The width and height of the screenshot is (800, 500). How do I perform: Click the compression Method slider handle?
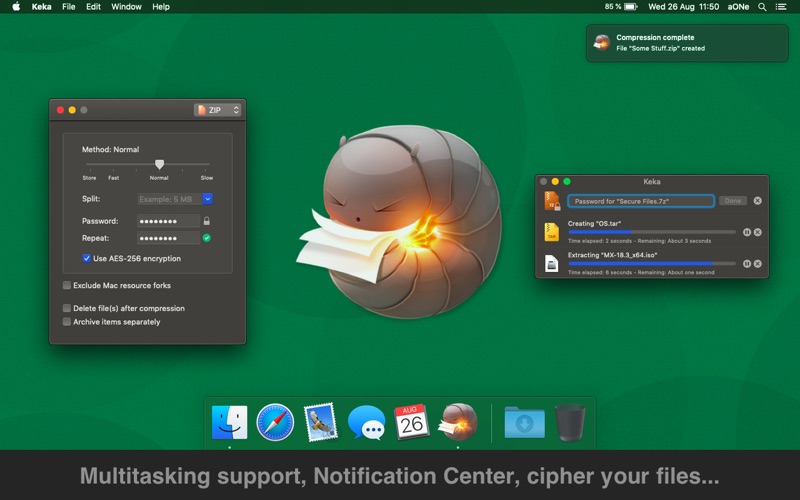coord(159,164)
